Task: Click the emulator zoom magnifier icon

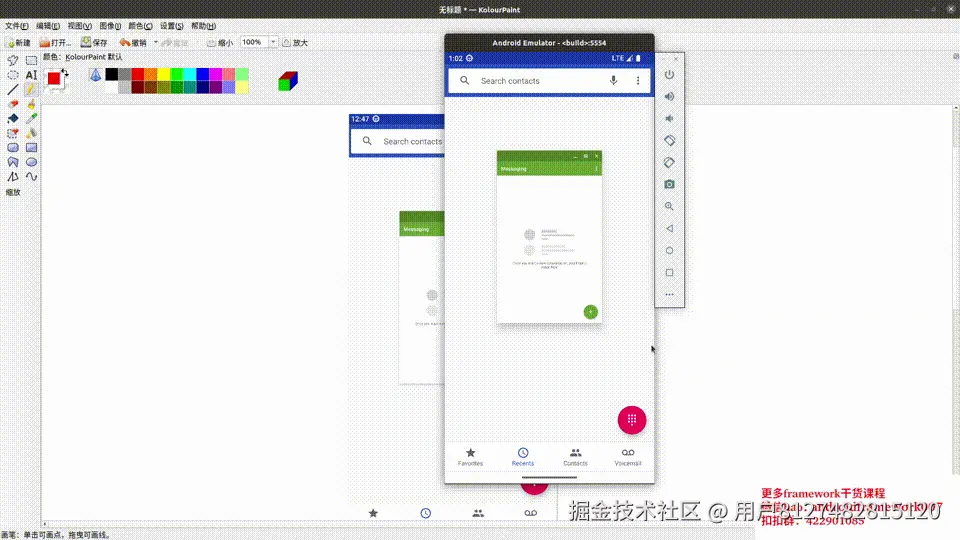Action: (669, 206)
